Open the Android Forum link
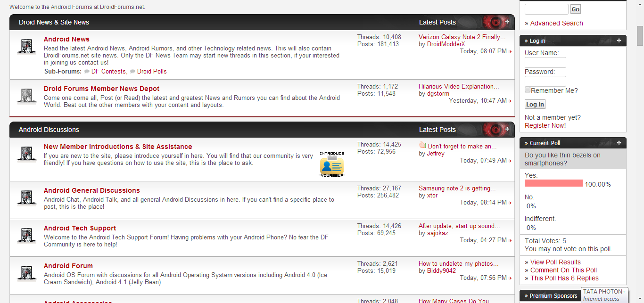The width and height of the screenshot is (644, 303). click(68, 266)
